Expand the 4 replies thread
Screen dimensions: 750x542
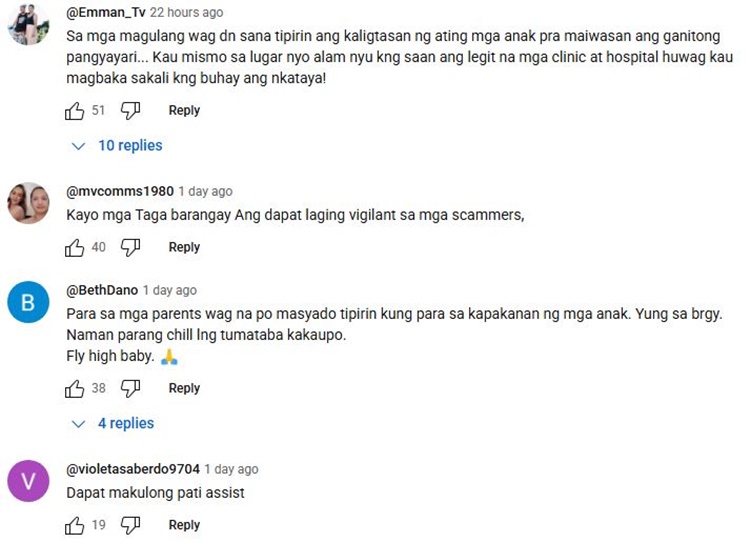click(113, 423)
